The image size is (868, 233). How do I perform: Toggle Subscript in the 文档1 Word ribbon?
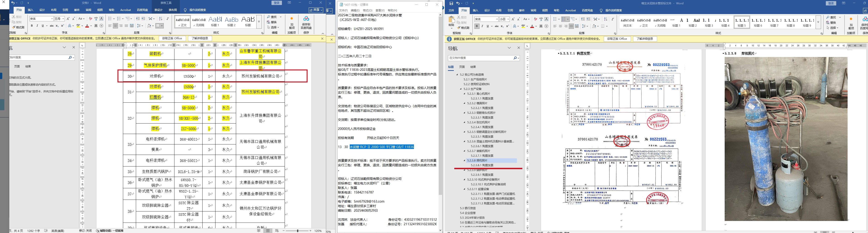click(x=57, y=26)
